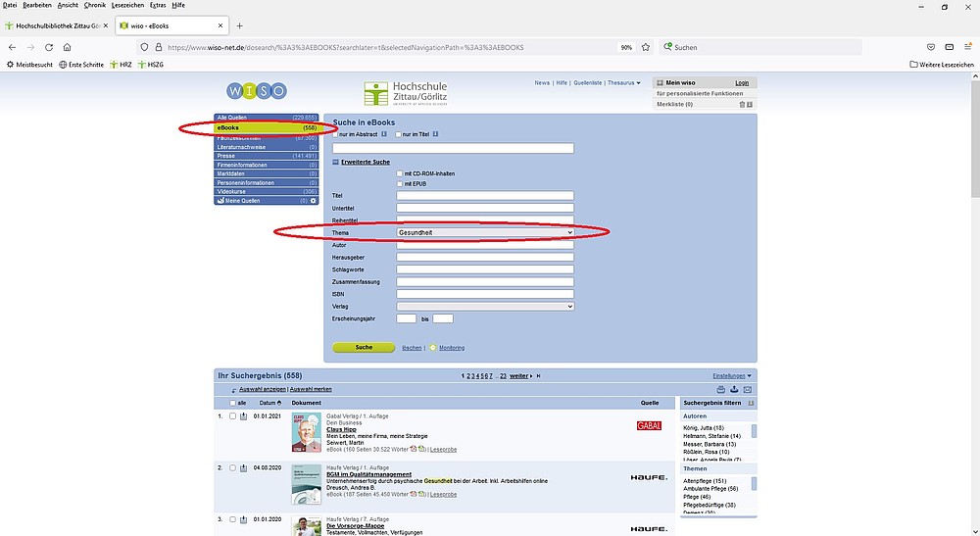Open the Lesezeichen menu in the menu bar
This screenshot has height=536, width=980.
127,5
